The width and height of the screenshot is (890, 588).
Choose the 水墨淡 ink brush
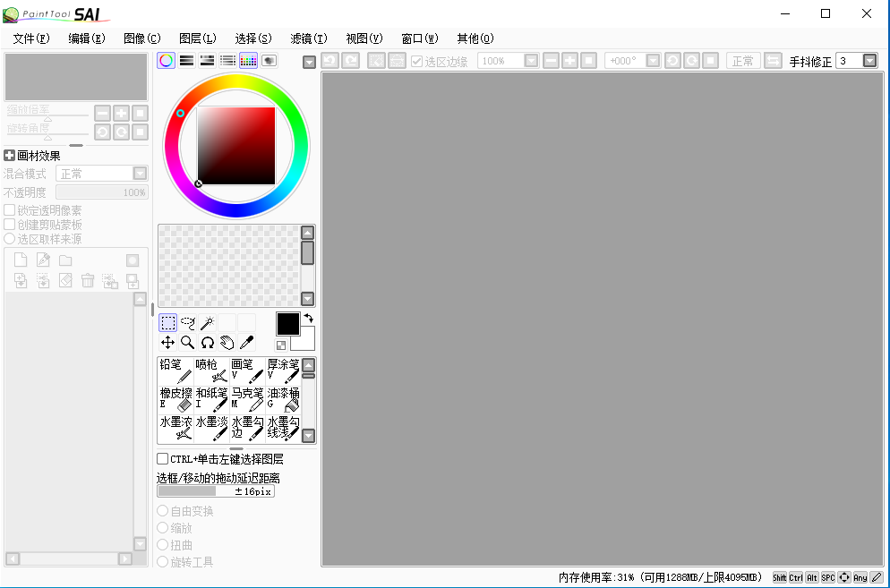211,429
